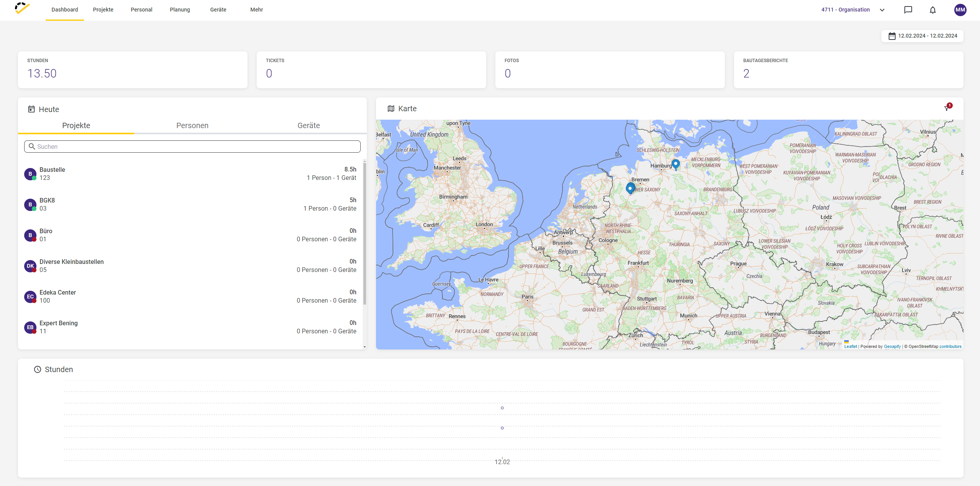Screen dimensions: 980x486
Task: Click the calendar icon in date range
Action: tap(892, 36)
